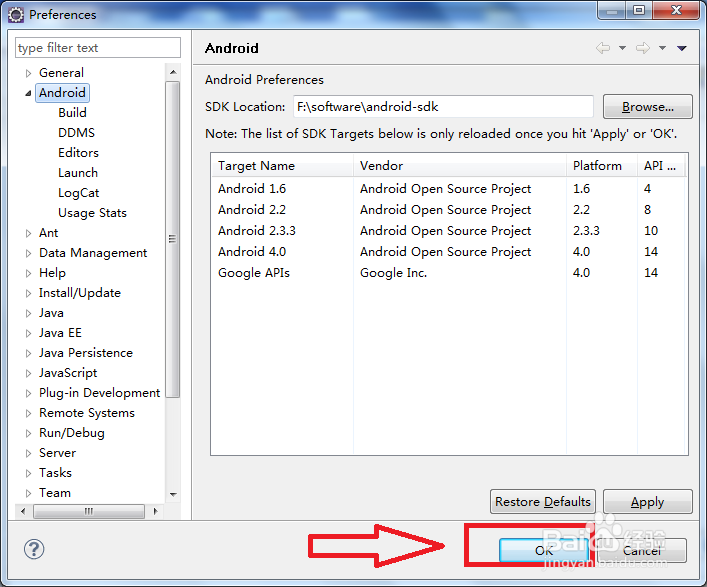Screen dimensions: 707x587
Task: Select DDMS preferences page
Action: (x=76, y=133)
